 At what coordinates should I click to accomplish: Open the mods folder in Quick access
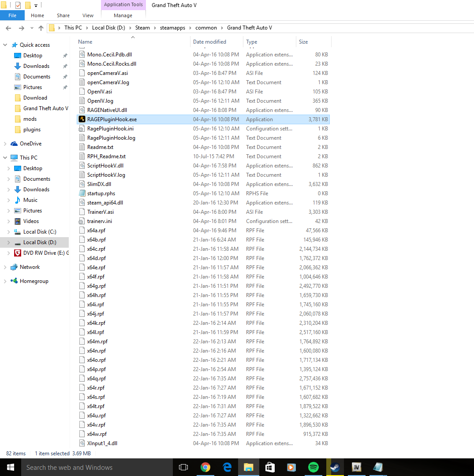pyautogui.click(x=30, y=119)
